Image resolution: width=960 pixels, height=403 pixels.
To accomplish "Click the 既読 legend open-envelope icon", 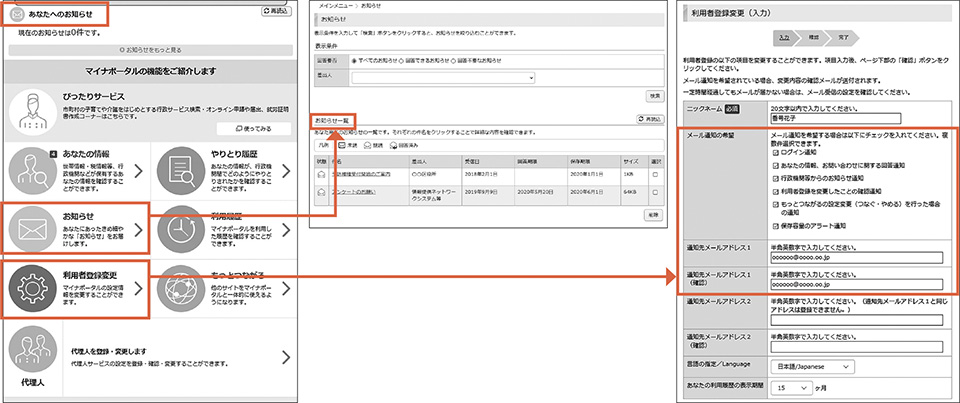I will [368, 146].
